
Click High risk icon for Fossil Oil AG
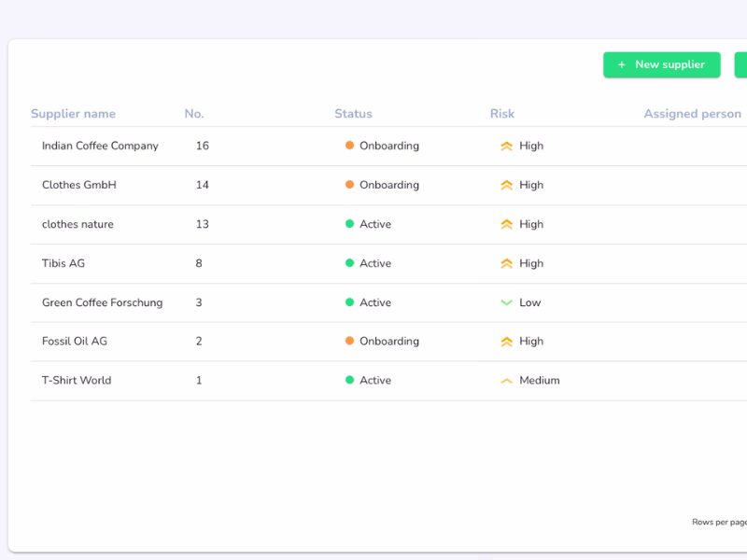(x=506, y=342)
